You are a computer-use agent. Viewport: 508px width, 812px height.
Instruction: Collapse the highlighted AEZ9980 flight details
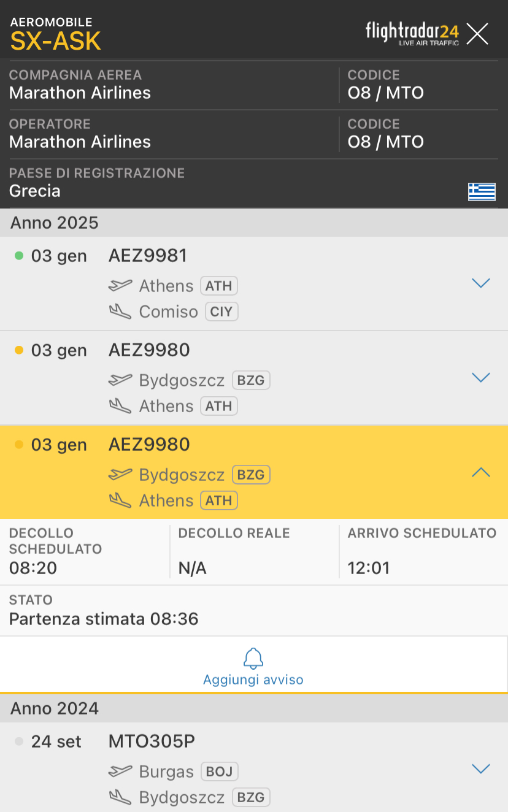click(x=480, y=472)
